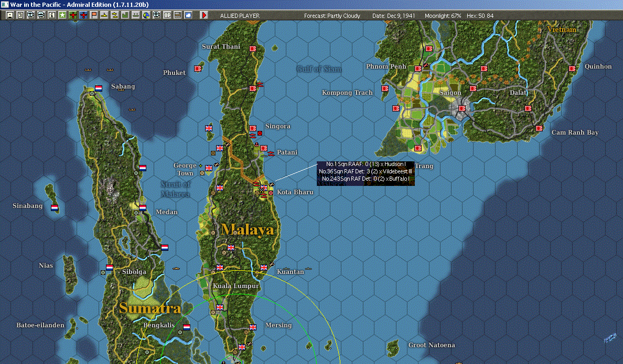Image resolution: width=623 pixels, height=364 pixels.
Task: Click the rail track toolbar icon
Action: 178,15
